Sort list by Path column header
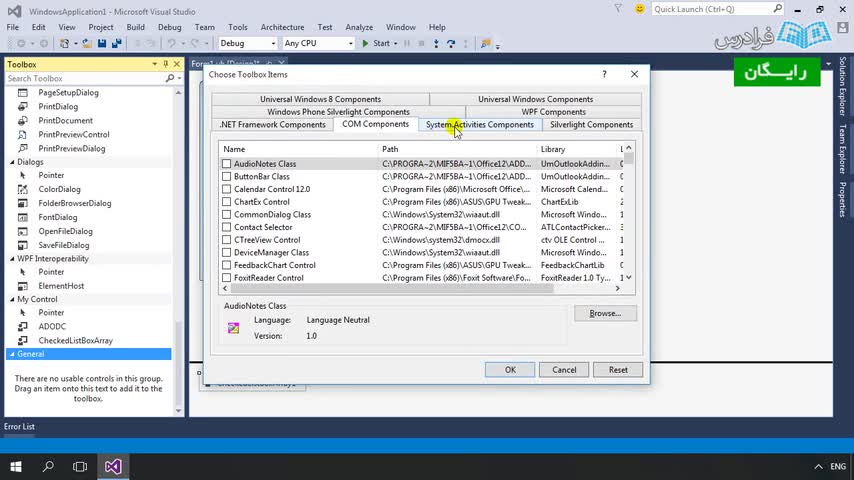Image resolution: width=854 pixels, height=480 pixels. click(x=456, y=149)
